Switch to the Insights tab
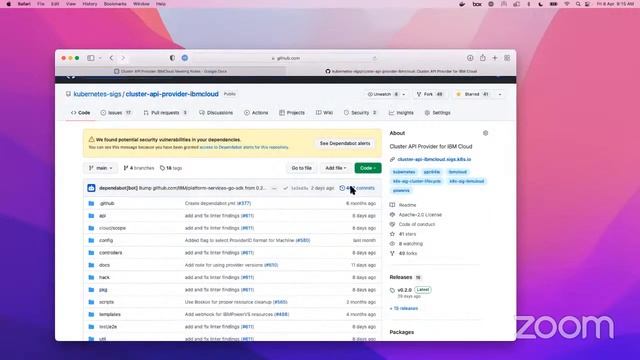Screen dimensions: 640x360 coord(401,113)
